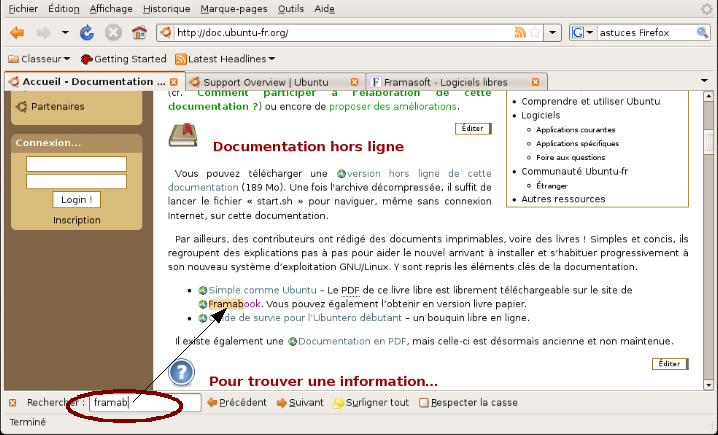The height and width of the screenshot is (435, 718).
Task: Click the Suivant find-next button
Action: (300, 403)
